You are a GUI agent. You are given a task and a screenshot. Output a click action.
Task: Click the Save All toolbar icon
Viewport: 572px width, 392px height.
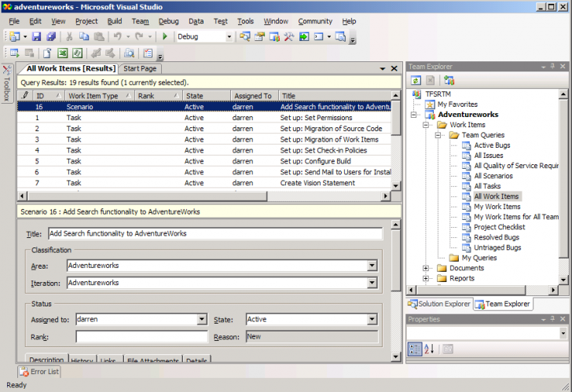51,36
